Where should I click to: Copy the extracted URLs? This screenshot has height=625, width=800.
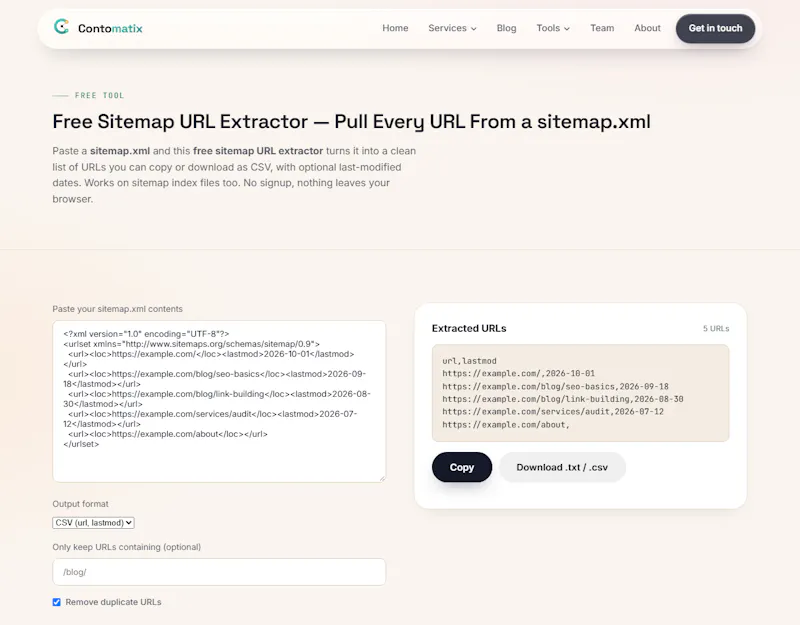click(x=462, y=467)
